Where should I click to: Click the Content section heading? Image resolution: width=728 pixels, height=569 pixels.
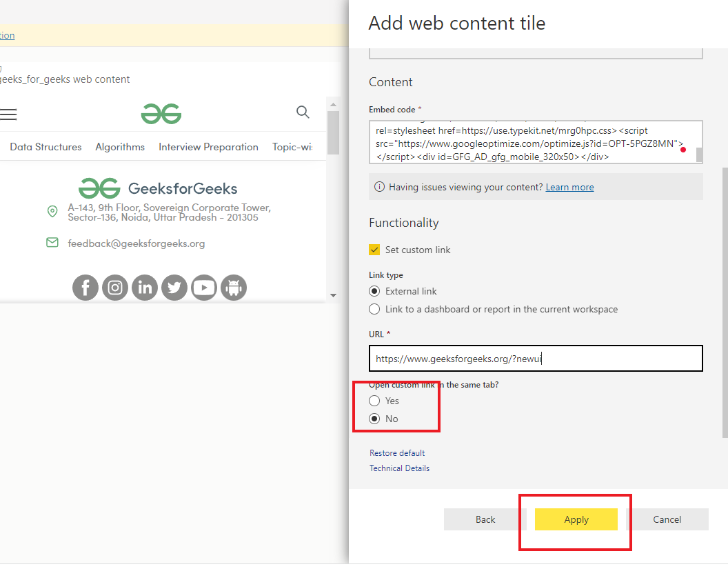click(390, 82)
